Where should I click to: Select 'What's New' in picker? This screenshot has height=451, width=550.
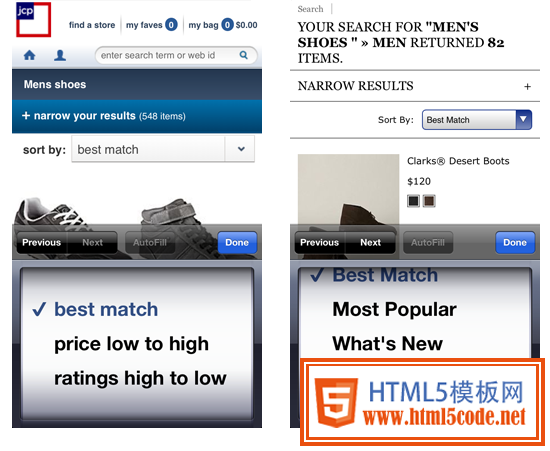(x=387, y=343)
